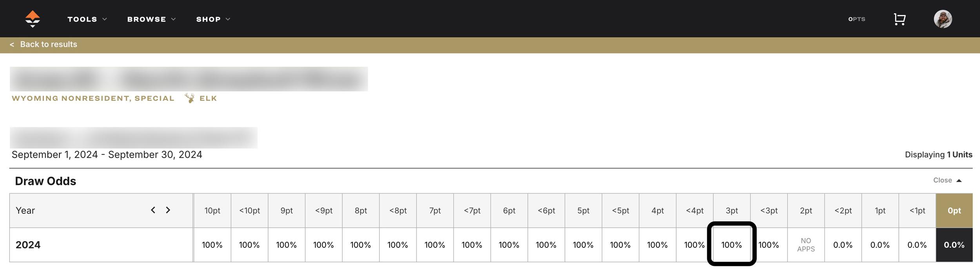Select the highlighted 3pt odds cell
Viewport: 980px width, 269px height.
[732, 244]
